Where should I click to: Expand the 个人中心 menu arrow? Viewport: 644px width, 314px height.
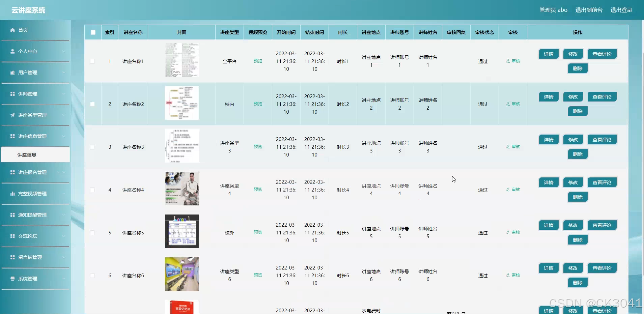(x=64, y=51)
